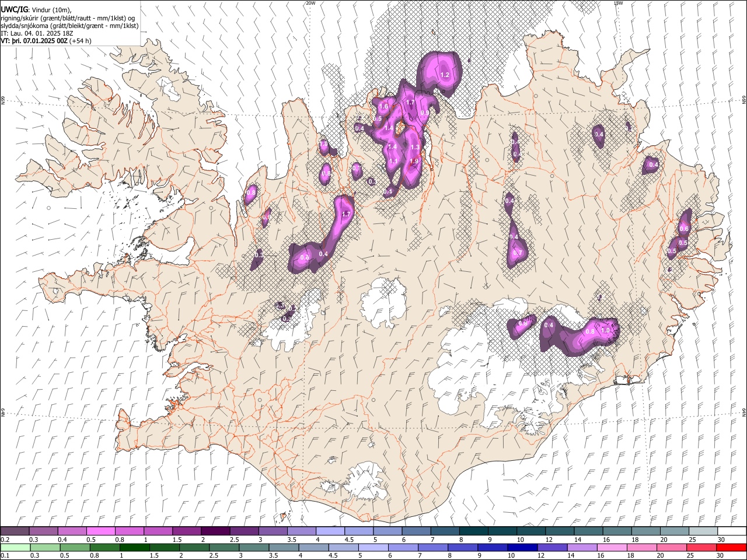Click the white upper swatch after 30
The width and height of the screenshot is (747, 560).
coord(731,531)
